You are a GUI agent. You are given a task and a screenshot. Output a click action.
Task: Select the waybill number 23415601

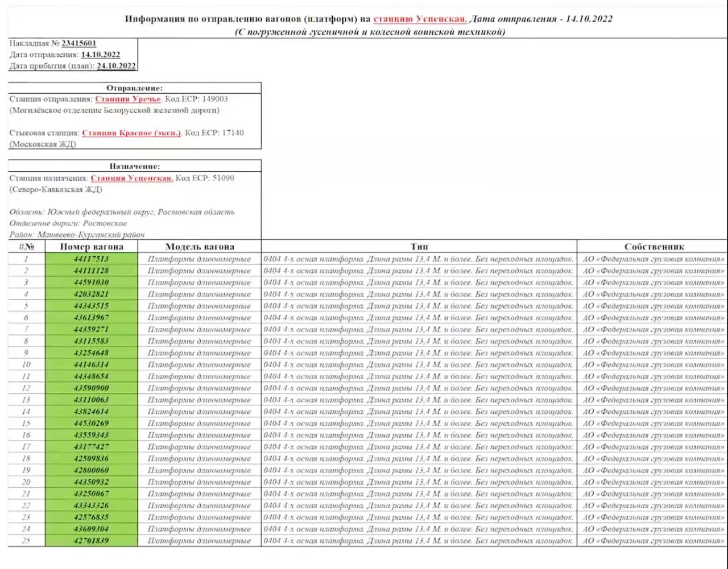78,43
